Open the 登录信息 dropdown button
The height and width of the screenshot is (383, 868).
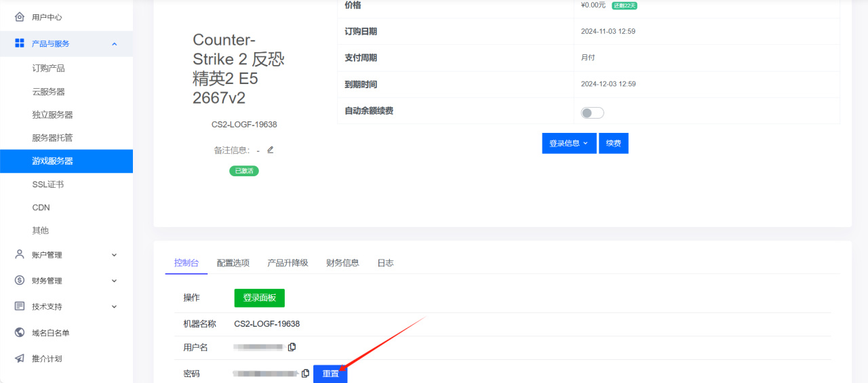(x=569, y=143)
